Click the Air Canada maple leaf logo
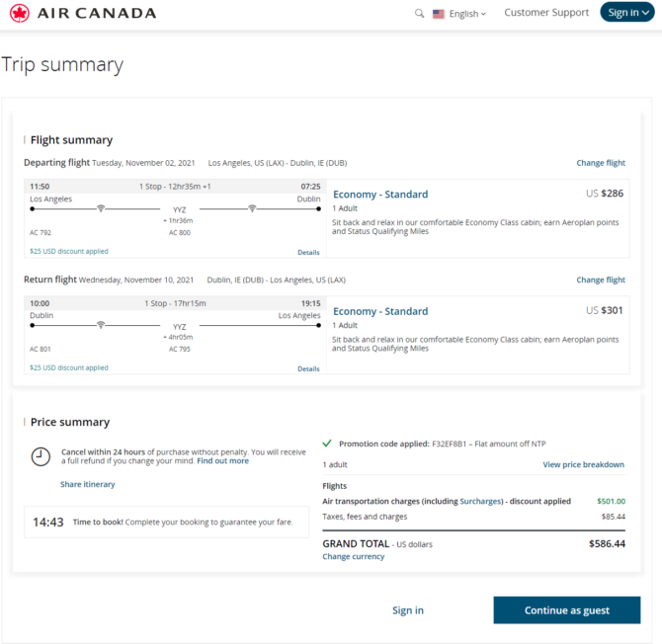This screenshot has height=644, width=662. point(19,13)
